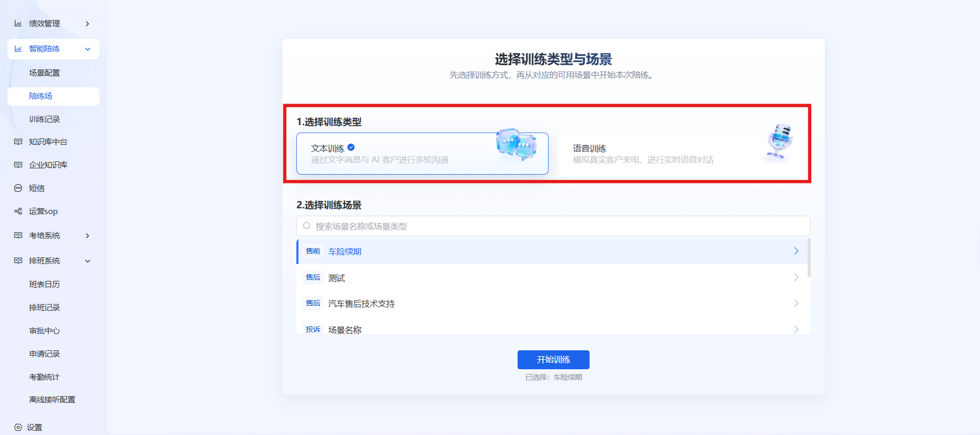
Task: Click the search magnifier icon in scene field
Action: (x=307, y=226)
